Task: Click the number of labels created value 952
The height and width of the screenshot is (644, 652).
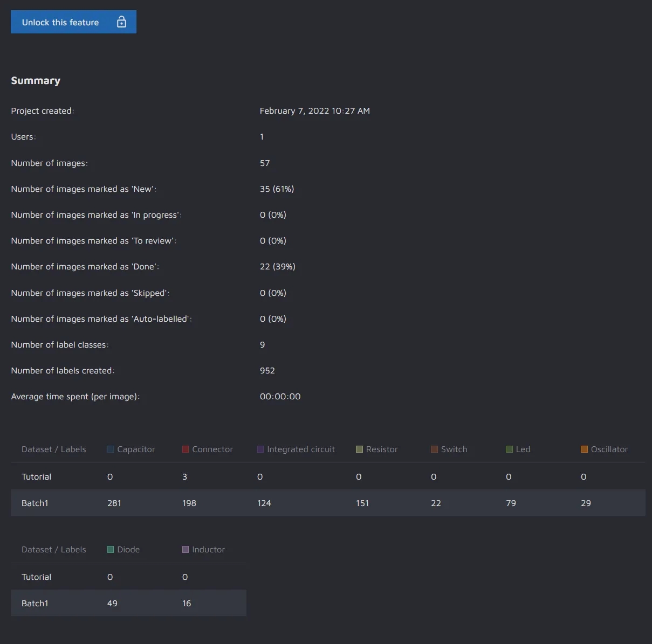Action: (x=267, y=371)
